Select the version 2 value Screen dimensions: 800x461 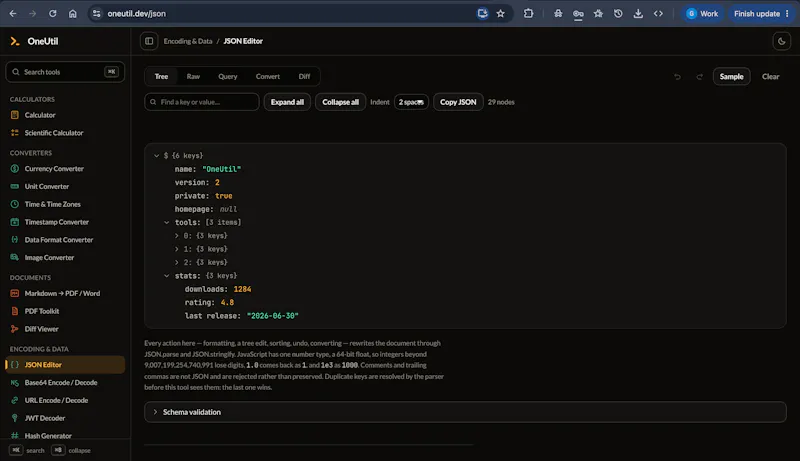[217, 183]
